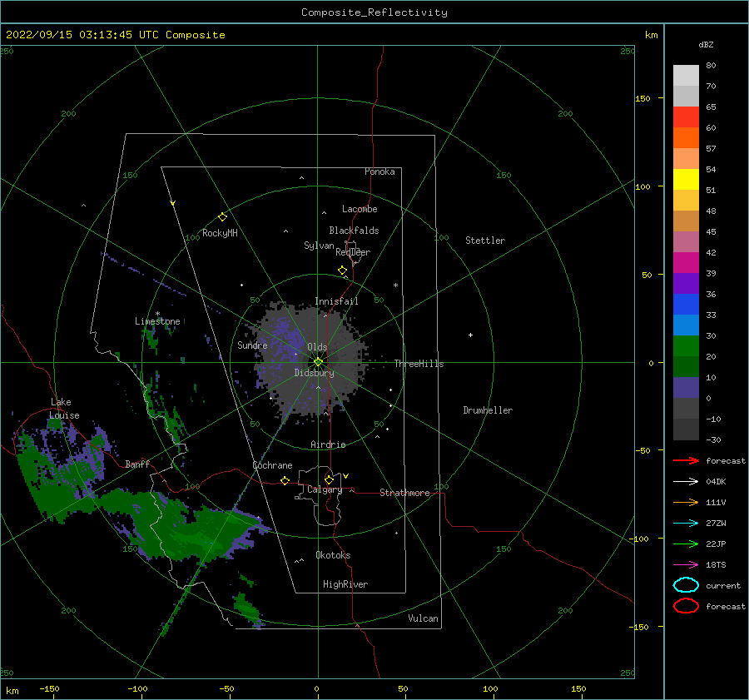Click the yellow diamond marker near Cochrane
Viewport: 749px width, 700px height.
coord(285,481)
